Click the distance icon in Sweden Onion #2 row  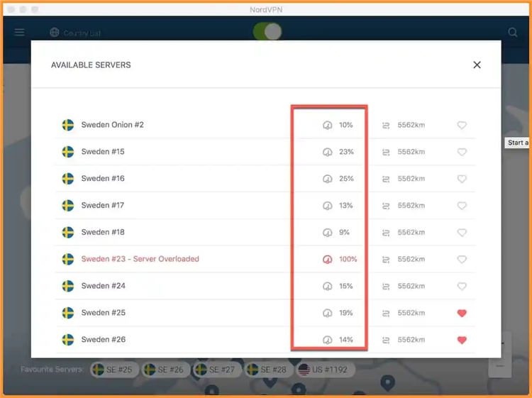click(386, 126)
